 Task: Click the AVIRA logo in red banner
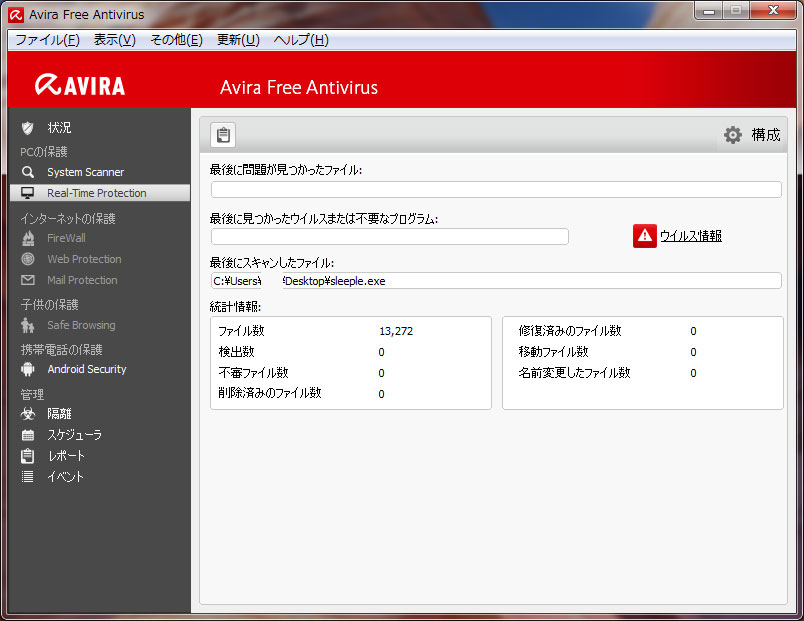click(80, 86)
